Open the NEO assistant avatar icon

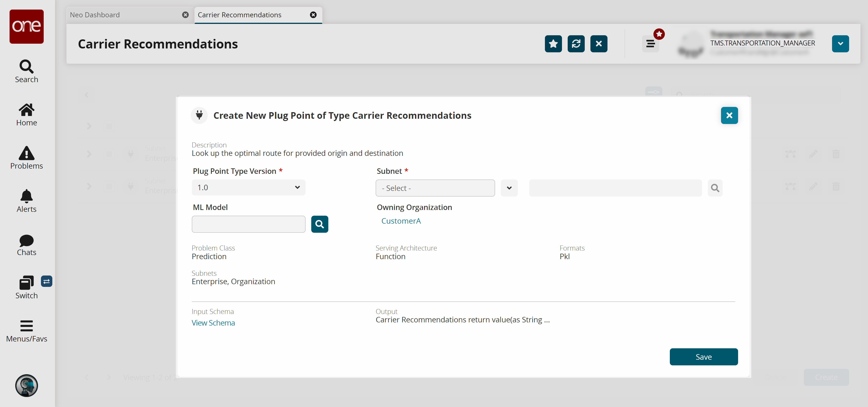(x=26, y=385)
